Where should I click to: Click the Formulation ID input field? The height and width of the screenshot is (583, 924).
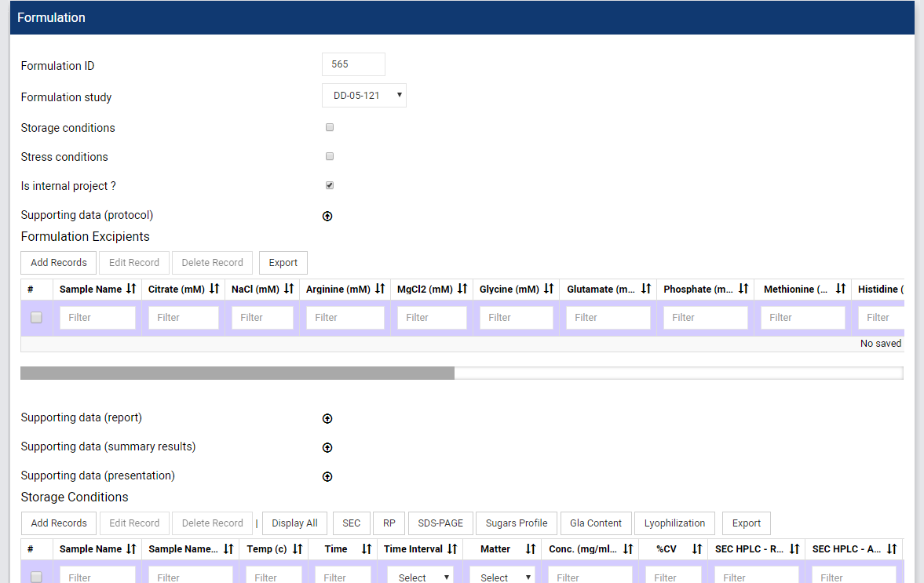click(353, 64)
